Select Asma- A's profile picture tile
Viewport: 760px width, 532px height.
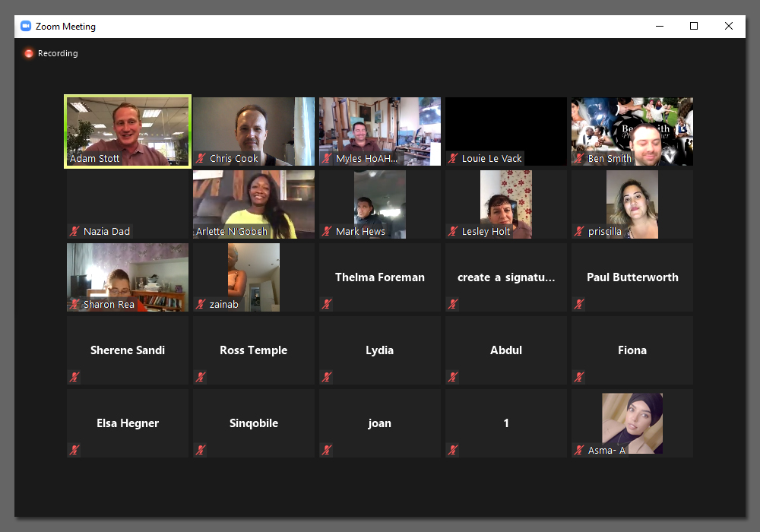632,423
